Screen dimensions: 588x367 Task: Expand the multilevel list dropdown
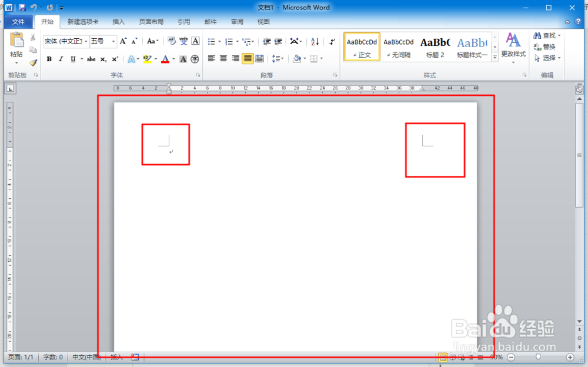(253, 41)
